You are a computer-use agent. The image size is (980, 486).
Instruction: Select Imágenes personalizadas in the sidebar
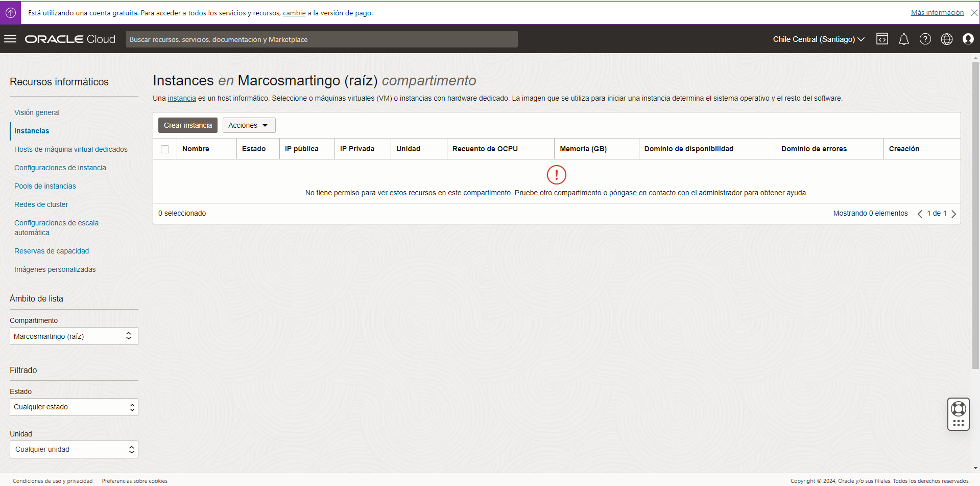click(x=55, y=269)
